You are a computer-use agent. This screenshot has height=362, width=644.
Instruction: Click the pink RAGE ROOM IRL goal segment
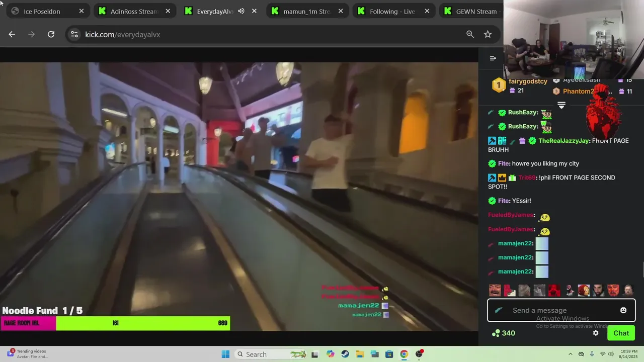click(29, 323)
